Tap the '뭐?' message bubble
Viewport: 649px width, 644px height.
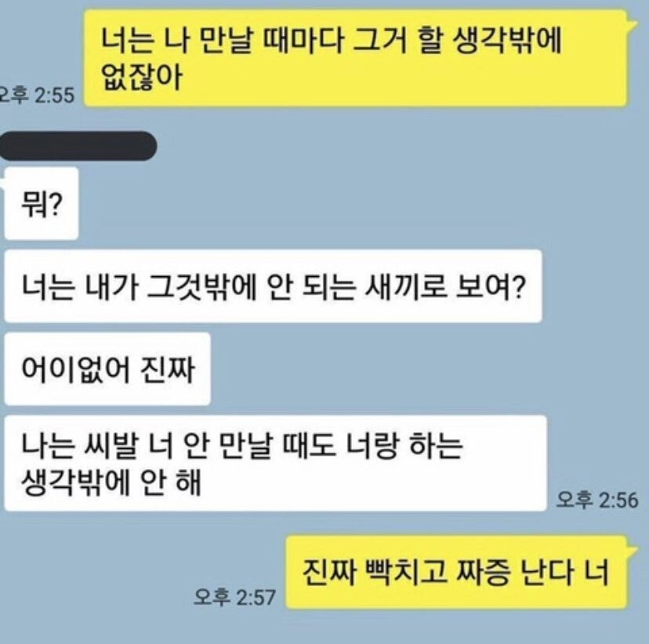tap(42, 203)
